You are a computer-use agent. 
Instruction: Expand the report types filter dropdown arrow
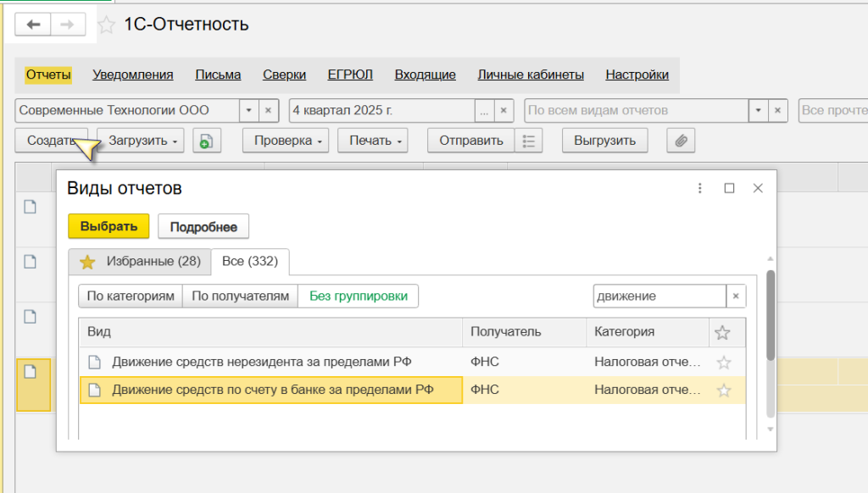point(758,110)
